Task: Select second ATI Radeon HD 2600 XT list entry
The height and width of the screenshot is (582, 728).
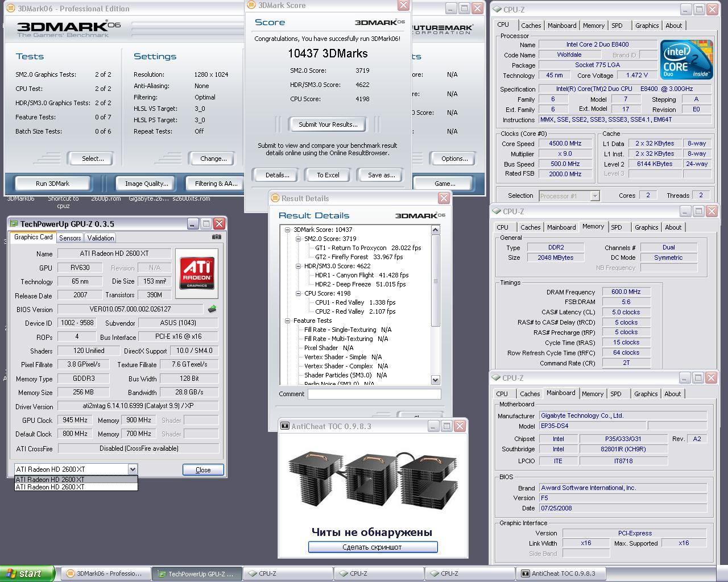Action: tap(76, 487)
